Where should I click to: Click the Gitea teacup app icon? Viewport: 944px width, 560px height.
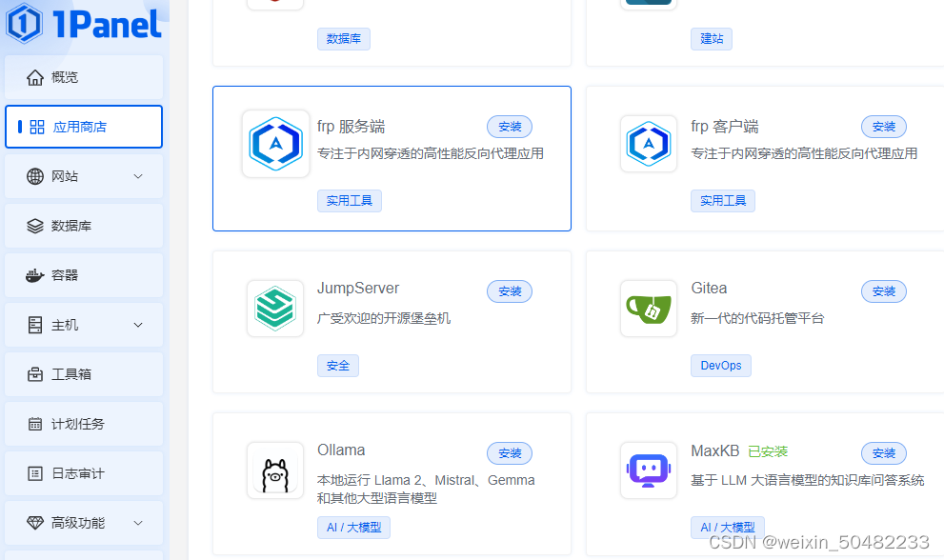(x=649, y=309)
